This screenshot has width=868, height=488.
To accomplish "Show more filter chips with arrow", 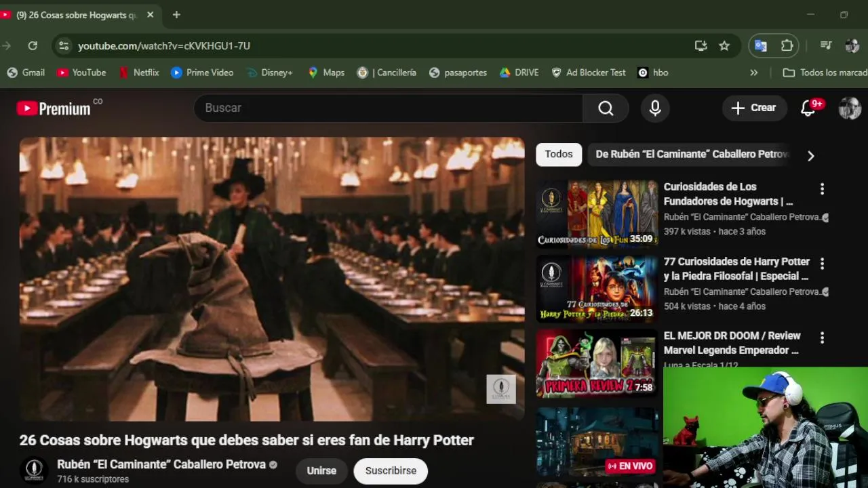I will pyautogui.click(x=810, y=156).
